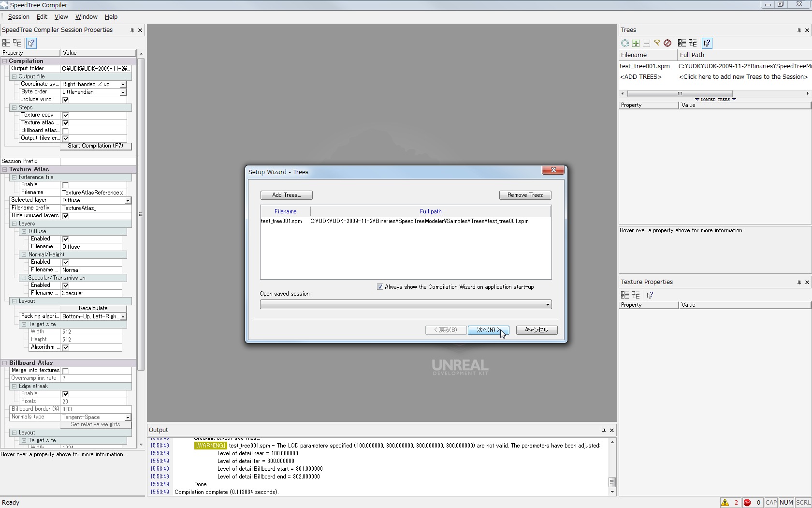Click the refresh icon in Trees toolbar
This screenshot has width=812, height=508.
point(625,43)
